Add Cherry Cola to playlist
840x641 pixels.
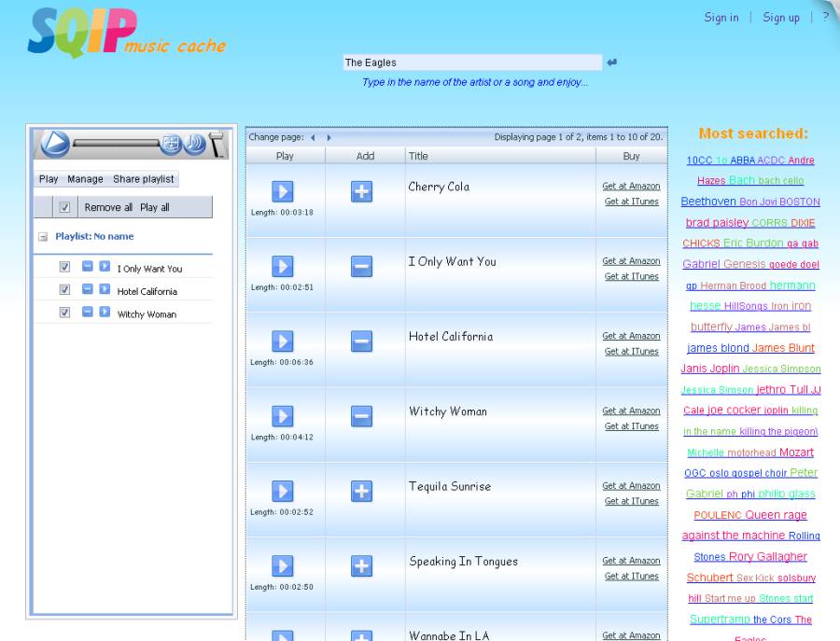pos(361,191)
